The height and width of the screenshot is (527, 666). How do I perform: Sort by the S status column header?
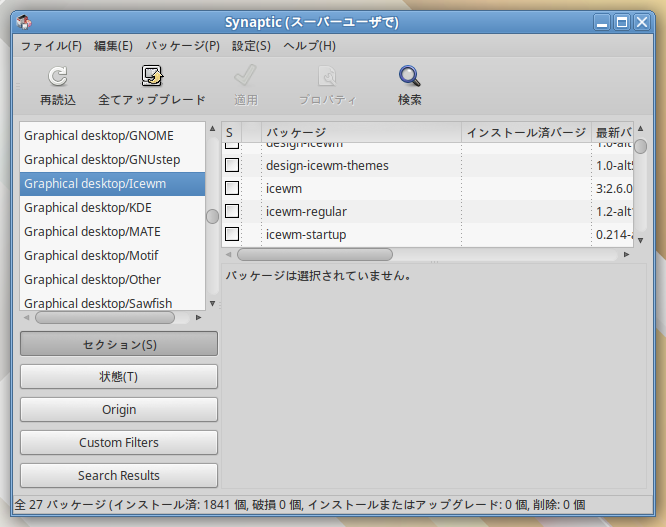[x=231, y=132]
